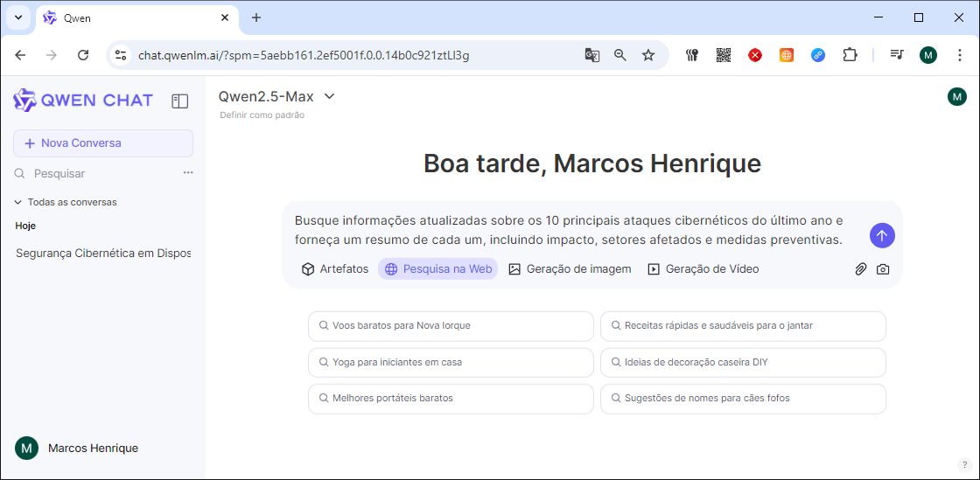
Task: Open the fork-and-knife extension icon
Action: click(691, 55)
